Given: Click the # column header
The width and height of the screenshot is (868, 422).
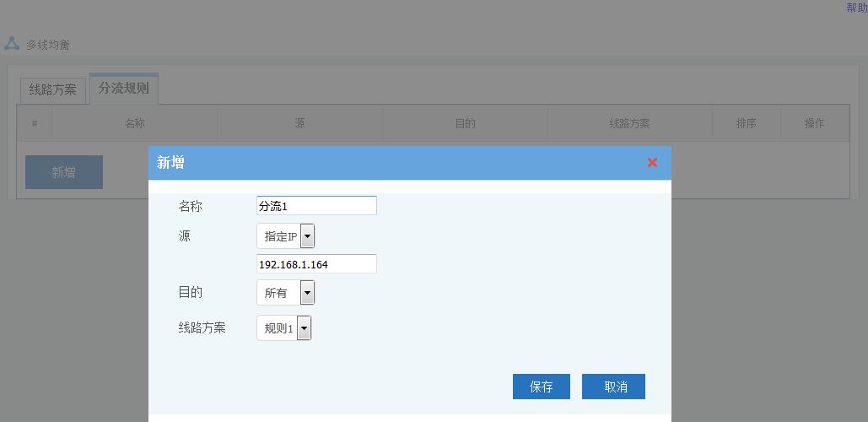Looking at the screenshot, I should [x=35, y=123].
